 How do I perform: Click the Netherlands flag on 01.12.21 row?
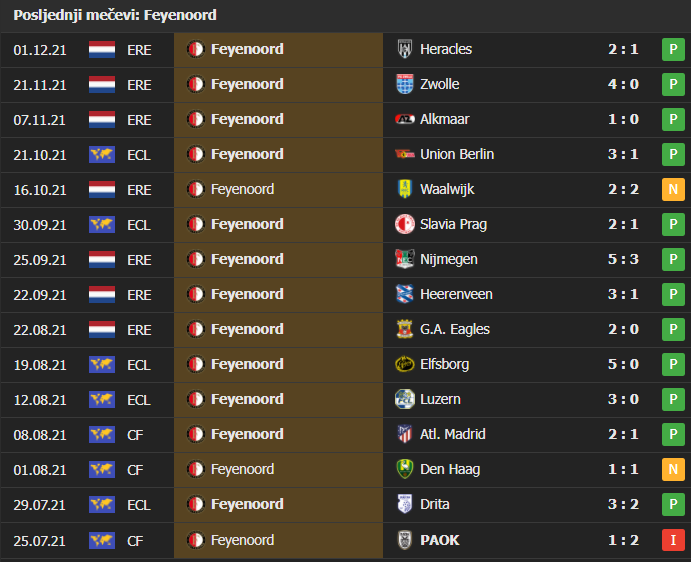pos(102,49)
